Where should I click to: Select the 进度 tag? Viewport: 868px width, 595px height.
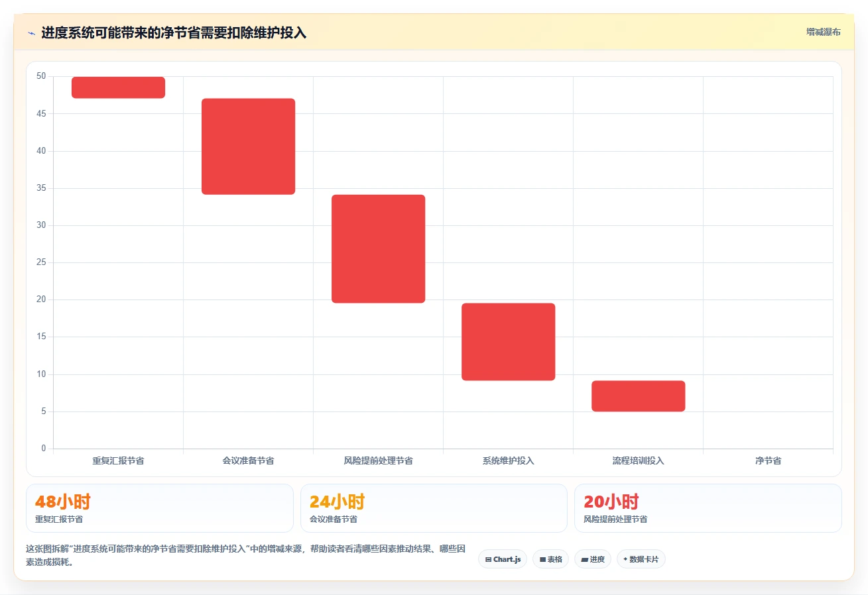[593, 559]
